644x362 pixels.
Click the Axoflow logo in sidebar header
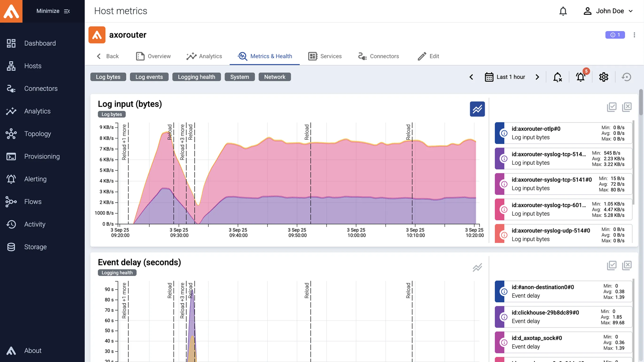pos(11,11)
